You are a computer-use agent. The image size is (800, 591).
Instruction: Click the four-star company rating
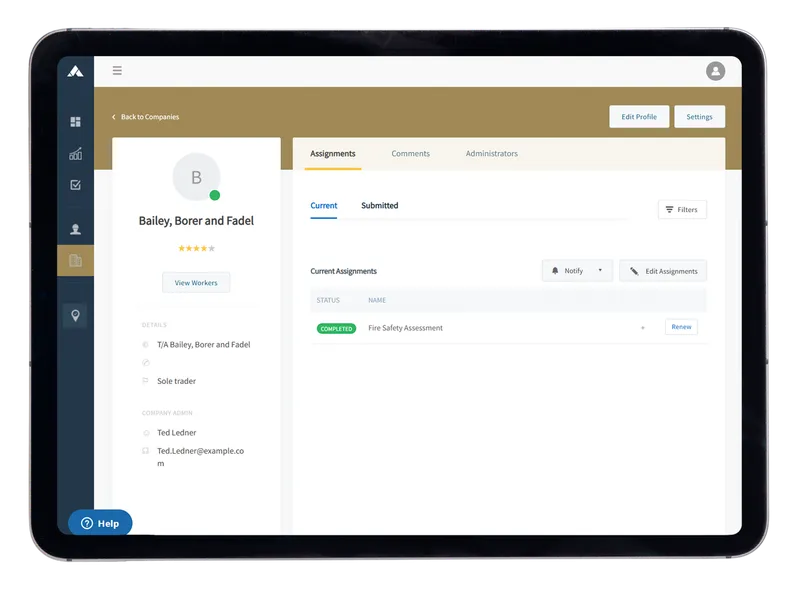196,248
